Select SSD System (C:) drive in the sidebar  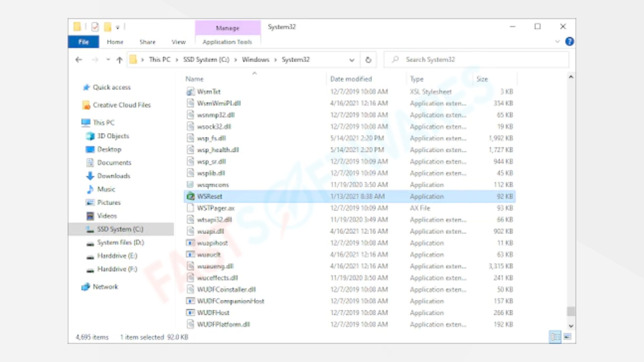click(121, 229)
